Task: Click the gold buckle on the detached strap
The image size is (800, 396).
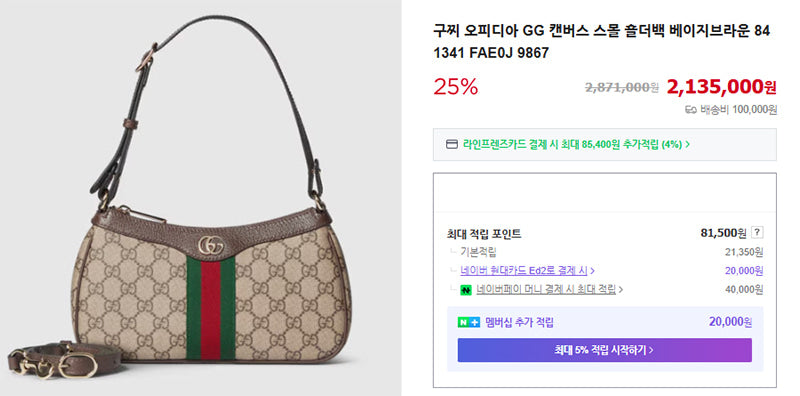Action: 85,365
